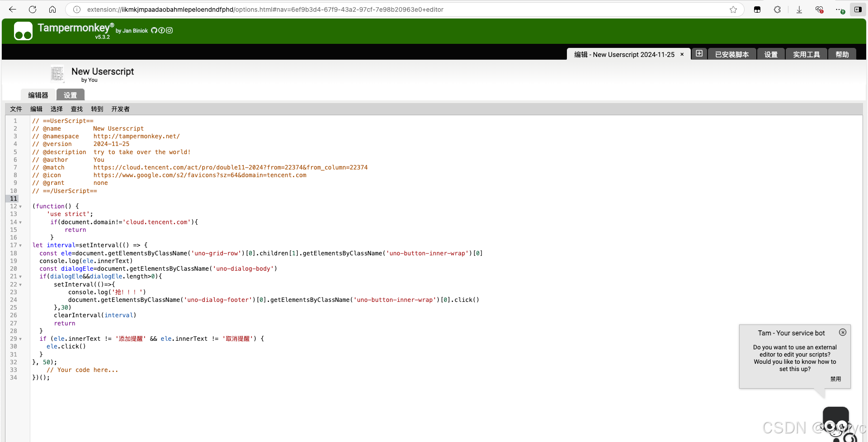Dismiss the Tam service bot popup

point(843,332)
